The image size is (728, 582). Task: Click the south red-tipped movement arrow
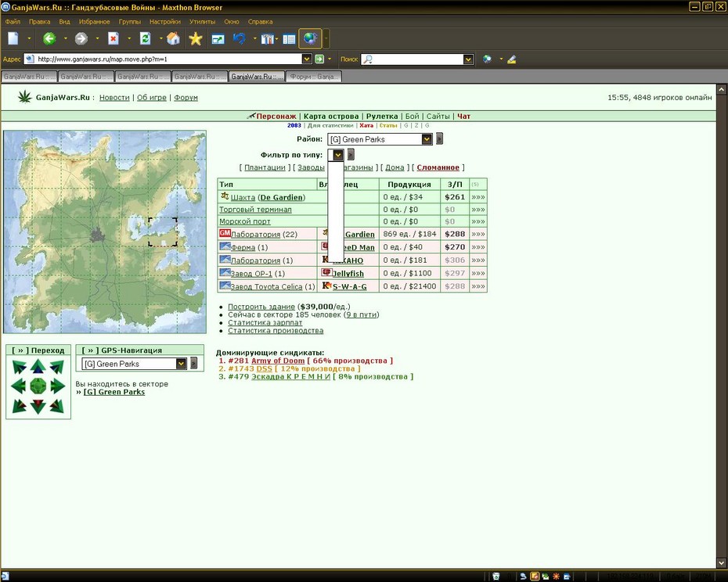pos(38,406)
